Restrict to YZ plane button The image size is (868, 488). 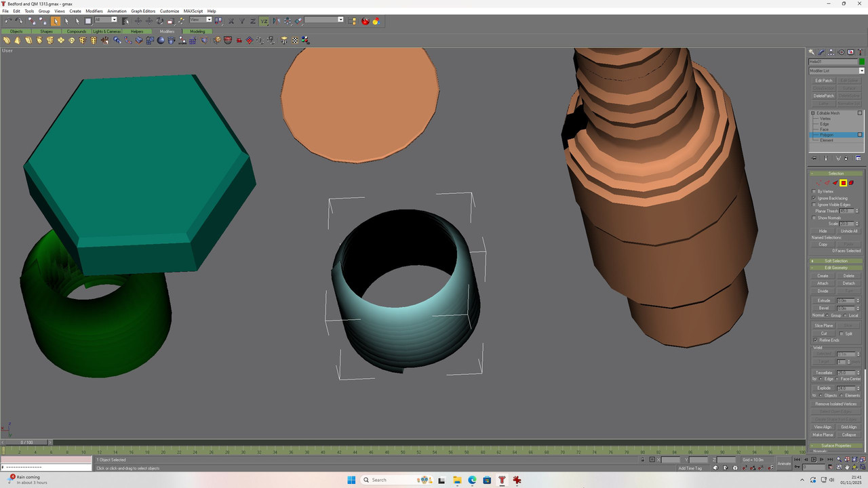(264, 21)
